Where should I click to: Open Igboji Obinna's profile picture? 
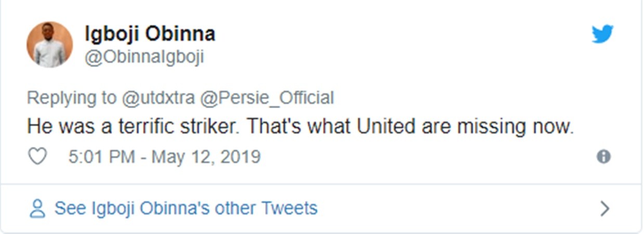click(x=50, y=45)
